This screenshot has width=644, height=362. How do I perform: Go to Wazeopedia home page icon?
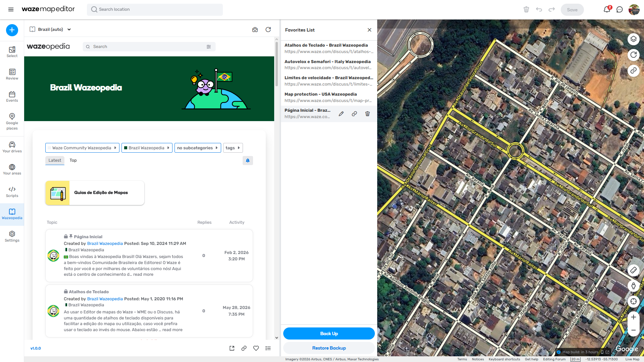255,30
